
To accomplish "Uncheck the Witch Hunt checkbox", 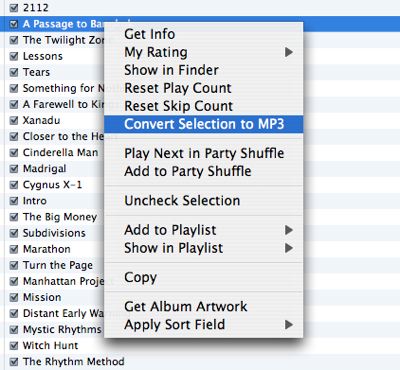I will (14, 346).
